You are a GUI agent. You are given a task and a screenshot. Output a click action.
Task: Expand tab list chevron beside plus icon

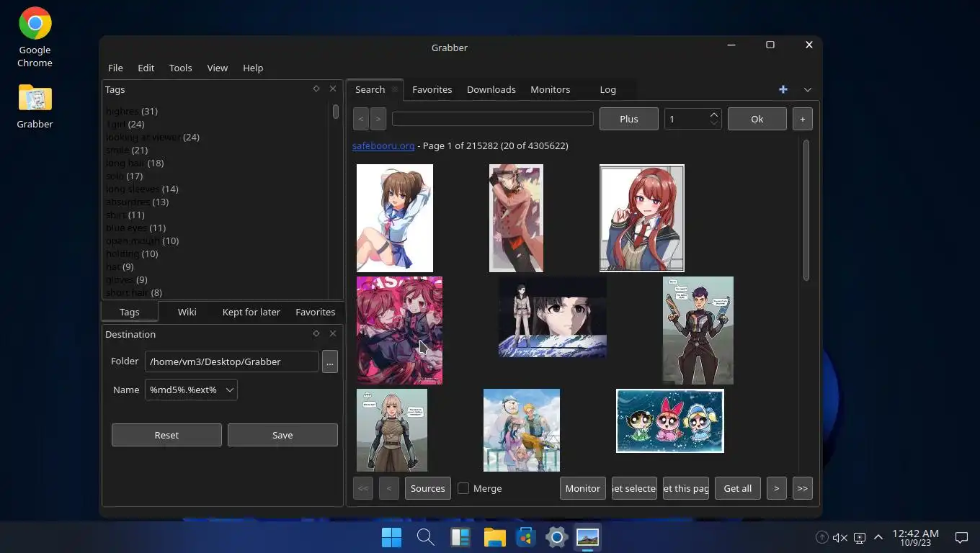point(807,89)
